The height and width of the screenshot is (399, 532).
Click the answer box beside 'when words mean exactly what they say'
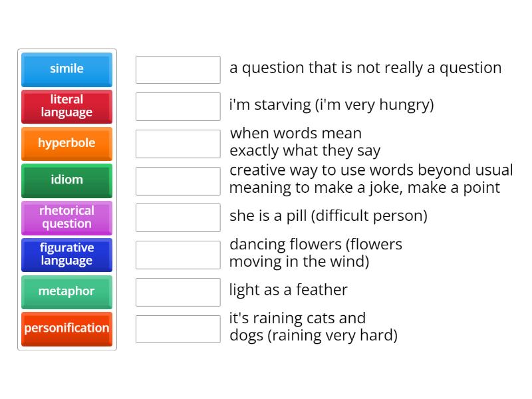coord(178,142)
